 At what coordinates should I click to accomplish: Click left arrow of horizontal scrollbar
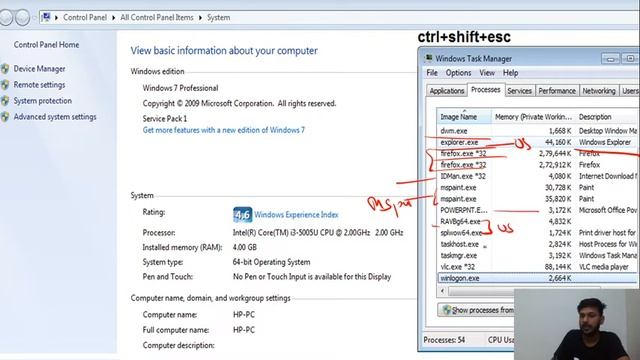coord(442,291)
